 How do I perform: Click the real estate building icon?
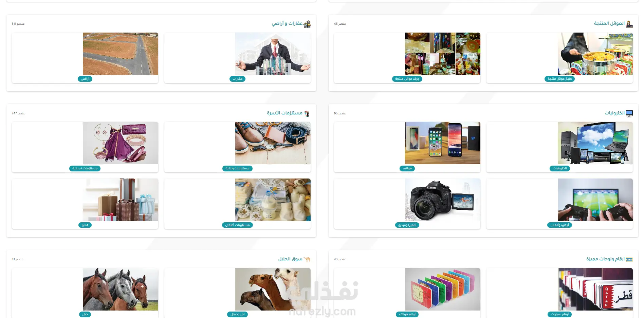coord(307,24)
